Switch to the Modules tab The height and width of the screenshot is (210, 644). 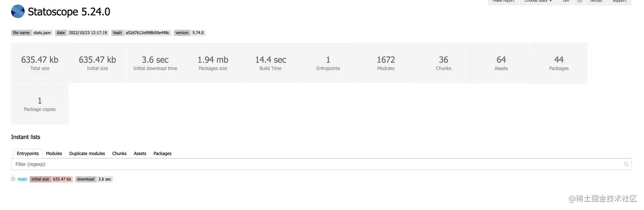click(x=54, y=154)
